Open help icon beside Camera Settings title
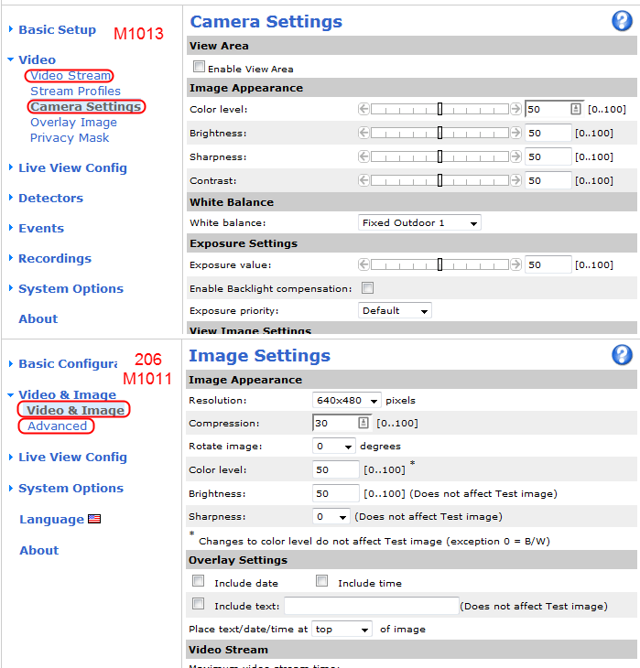This screenshot has height=668, width=640. [x=622, y=21]
